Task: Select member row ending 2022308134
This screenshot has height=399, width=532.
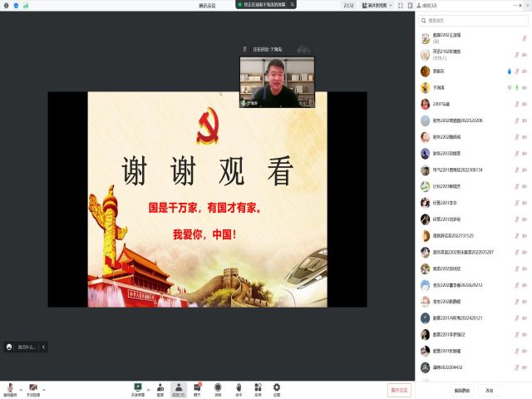Action: pos(473,170)
